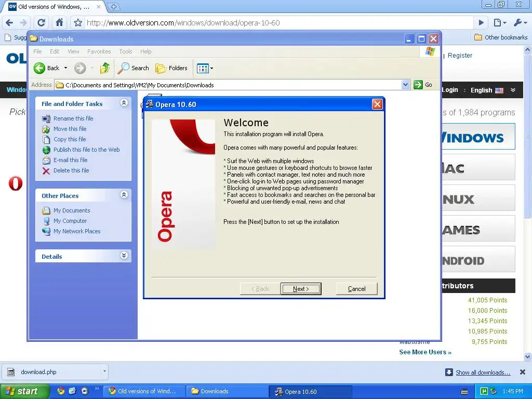Bookmark page with the star icon
Screen dimensions: 532x399
(78, 23)
